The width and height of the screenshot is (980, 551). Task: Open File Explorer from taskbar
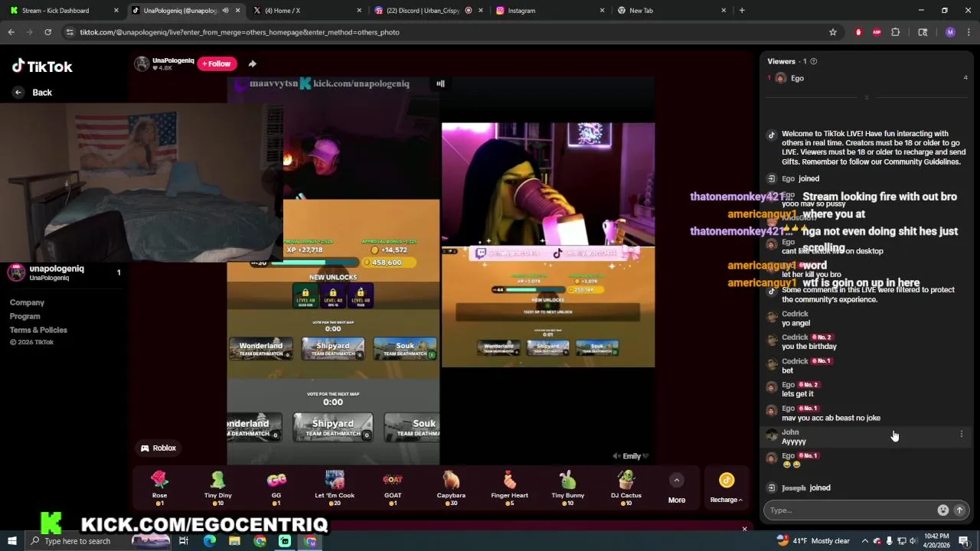tap(234, 541)
